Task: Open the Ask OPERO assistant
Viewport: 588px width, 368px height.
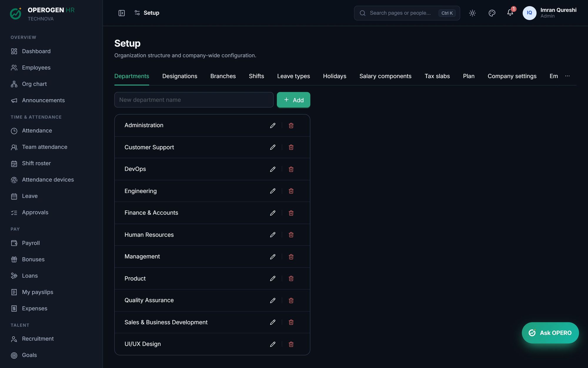Action: pyautogui.click(x=550, y=333)
